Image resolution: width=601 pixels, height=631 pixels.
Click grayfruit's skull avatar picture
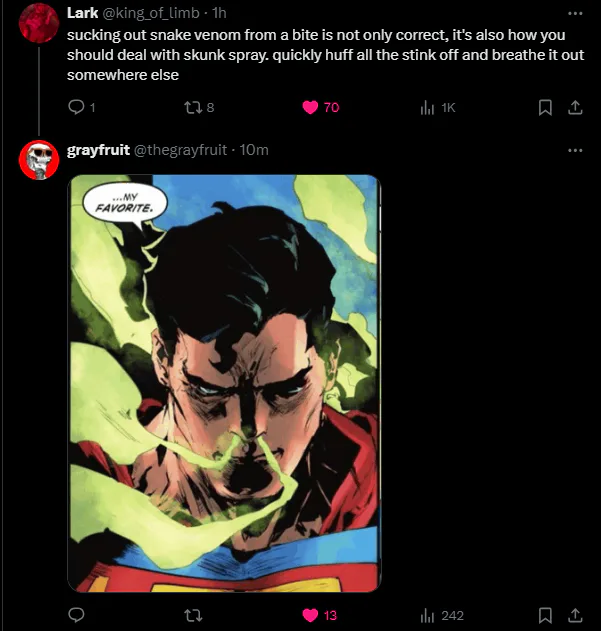38,160
